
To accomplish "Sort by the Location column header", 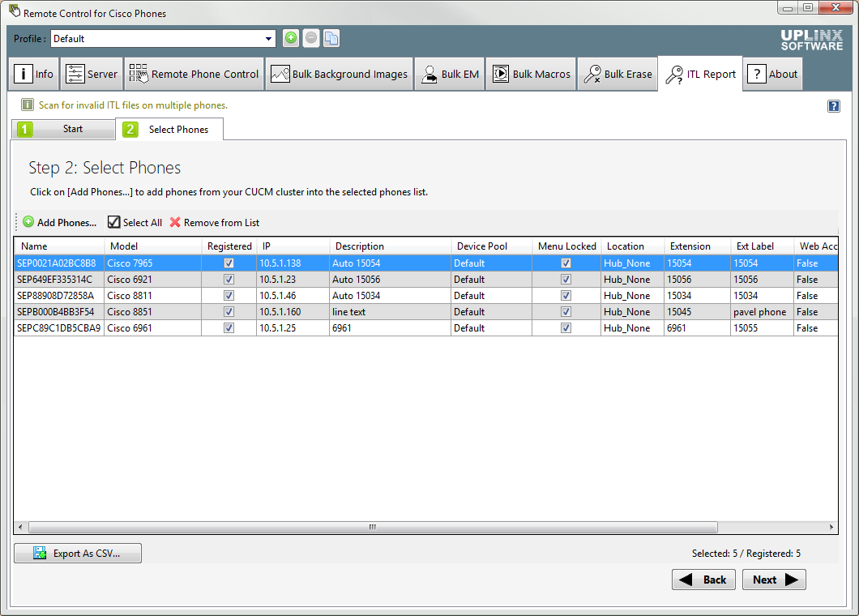I will (x=633, y=246).
